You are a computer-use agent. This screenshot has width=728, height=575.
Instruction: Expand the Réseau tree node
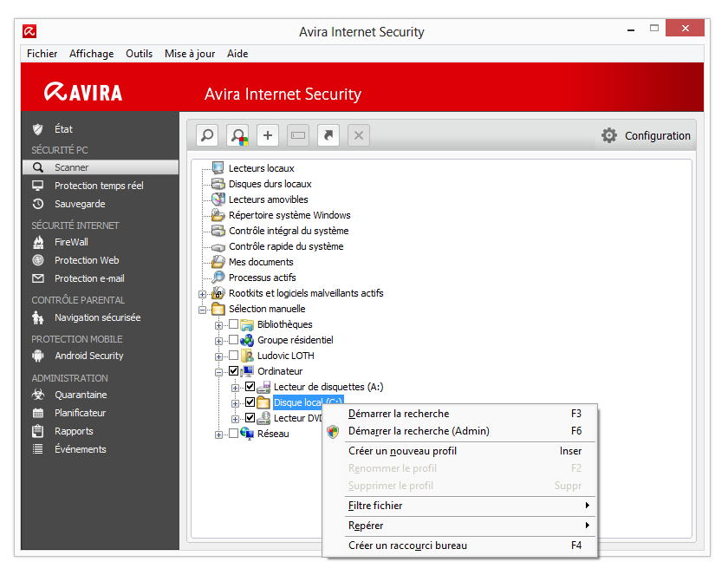pos(218,434)
